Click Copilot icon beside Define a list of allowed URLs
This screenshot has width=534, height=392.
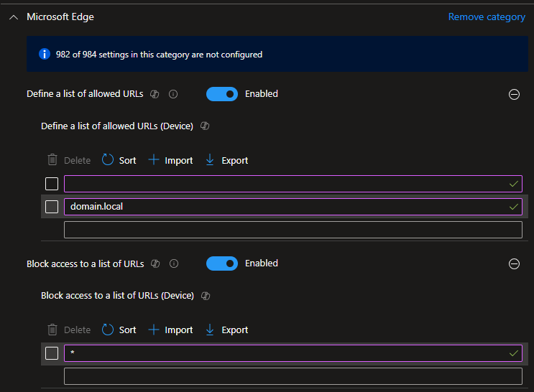[155, 94]
